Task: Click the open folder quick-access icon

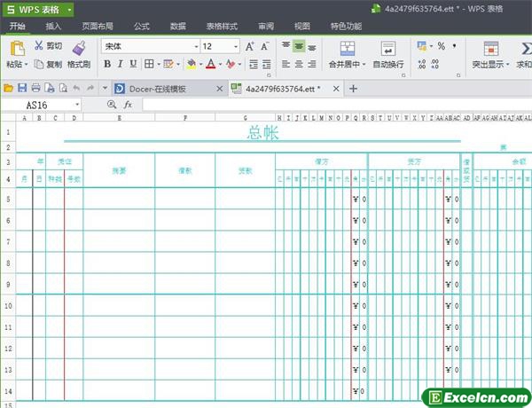Action: (9, 89)
